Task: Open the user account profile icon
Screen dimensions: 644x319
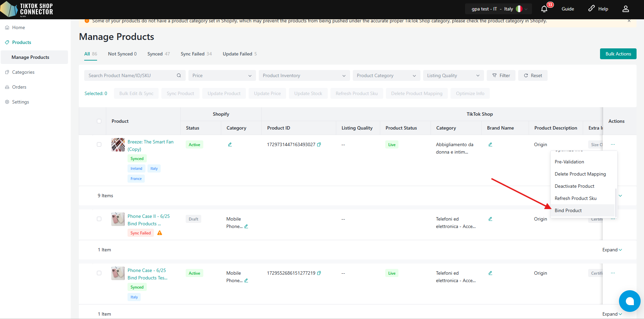Action: (x=626, y=9)
